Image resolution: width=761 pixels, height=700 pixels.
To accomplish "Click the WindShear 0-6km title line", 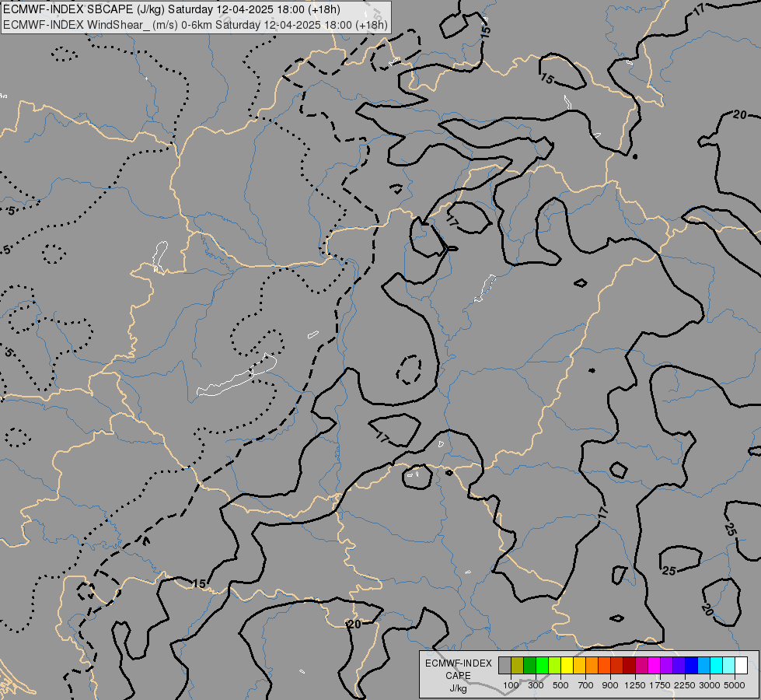I will (196, 25).
